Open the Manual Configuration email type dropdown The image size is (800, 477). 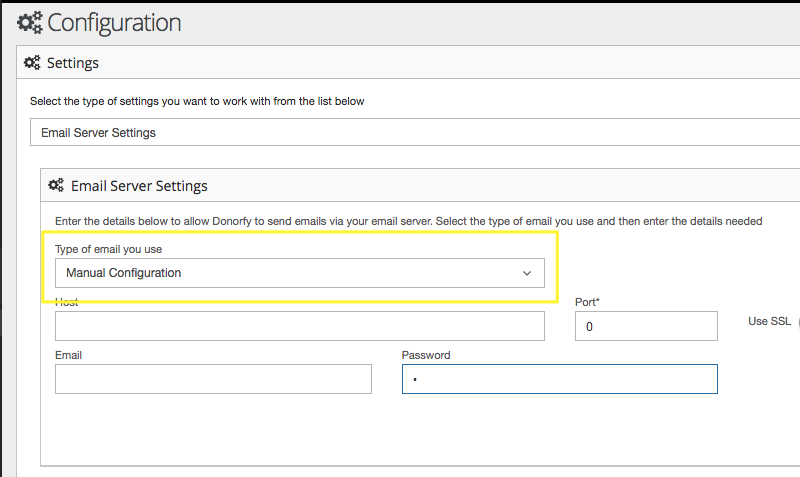coord(299,273)
